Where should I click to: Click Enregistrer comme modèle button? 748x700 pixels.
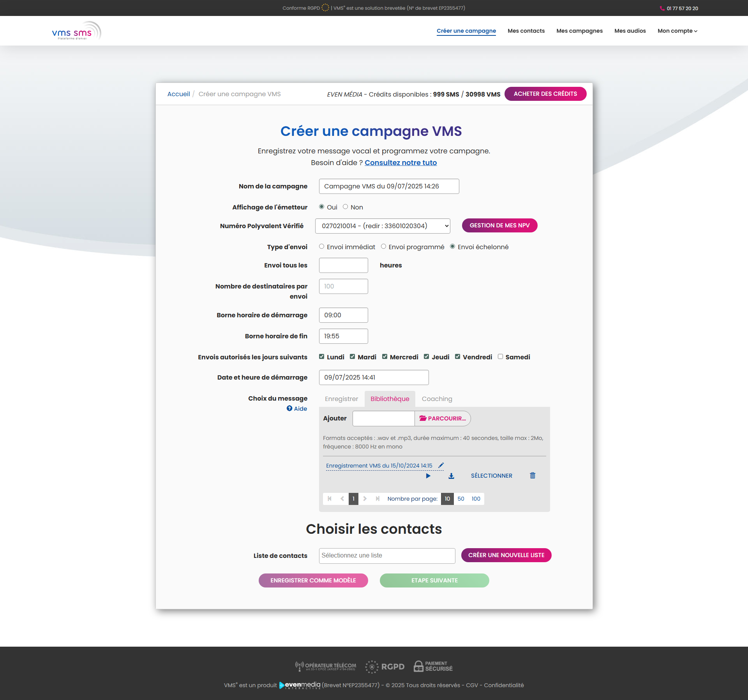[313, 580]
